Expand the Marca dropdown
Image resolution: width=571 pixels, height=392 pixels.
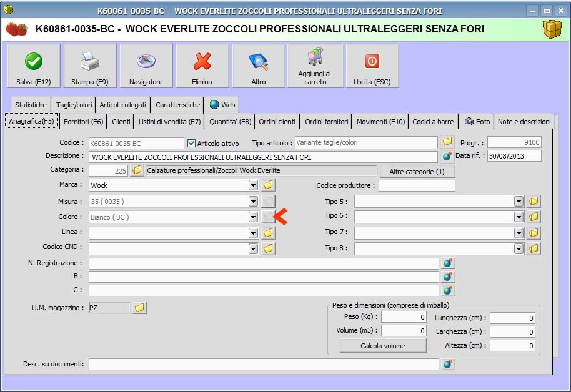[x=253, y=185]
